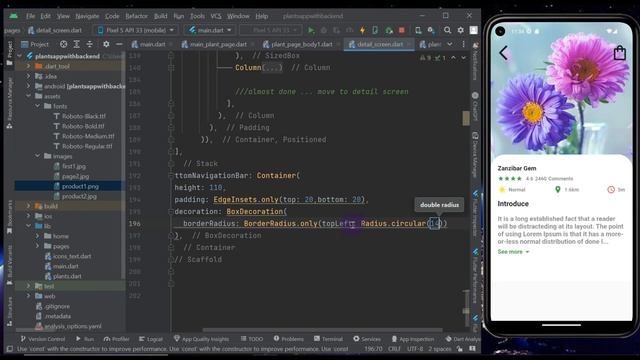The image size is (640, 360).
Task: Open editor tabs more options kebab
Action: [463, 44]
